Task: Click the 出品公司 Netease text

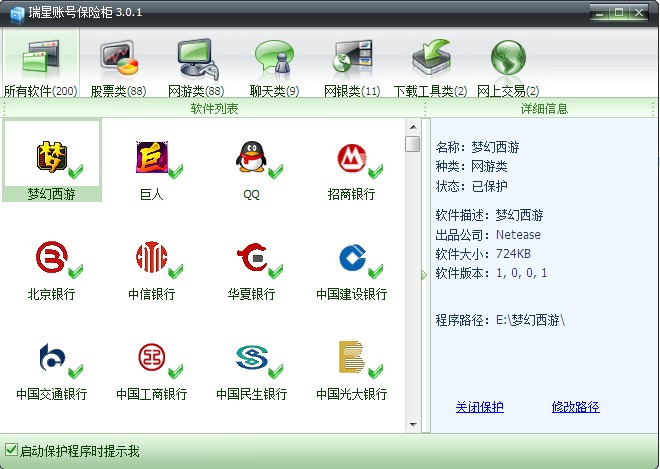Action: tap(488, 234)
